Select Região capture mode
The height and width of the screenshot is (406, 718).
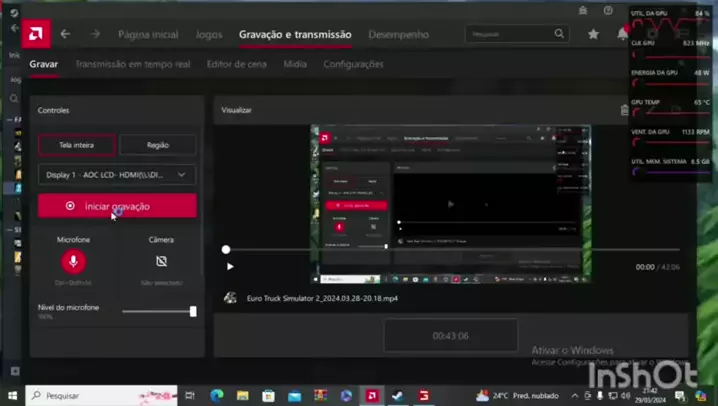(x=158, y=145)
